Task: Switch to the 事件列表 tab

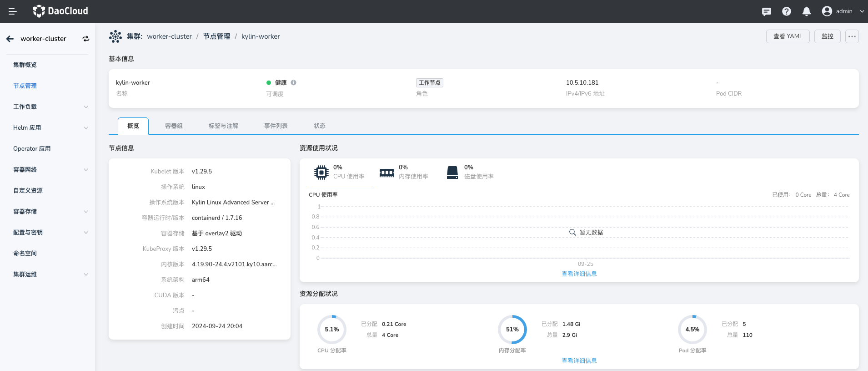Action: (276, 126)
